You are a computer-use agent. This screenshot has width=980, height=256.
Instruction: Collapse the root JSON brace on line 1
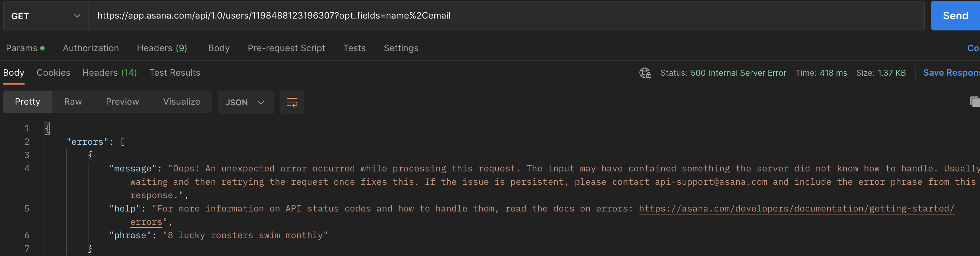[47, 128]
